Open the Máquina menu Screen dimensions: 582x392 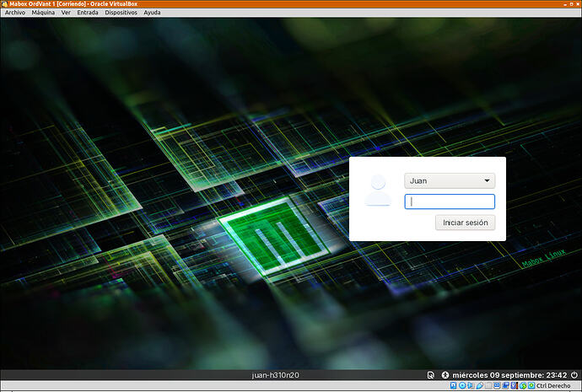pos(43,13)
